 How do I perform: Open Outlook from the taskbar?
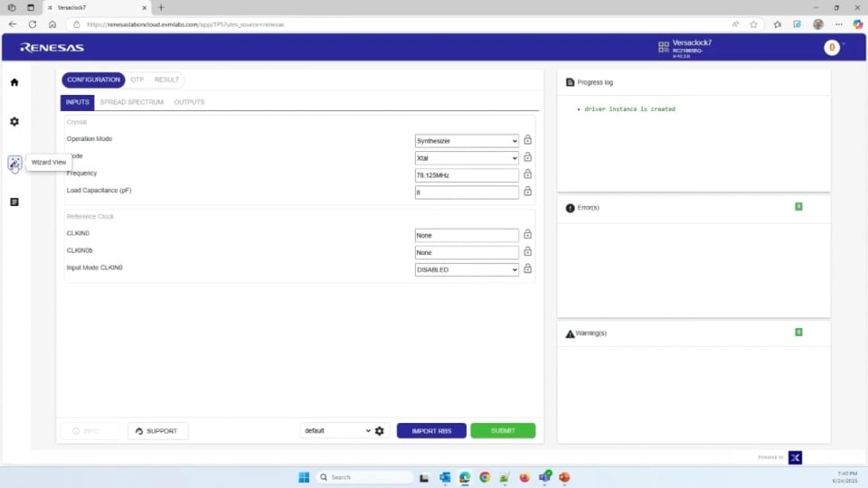point(445,477)
